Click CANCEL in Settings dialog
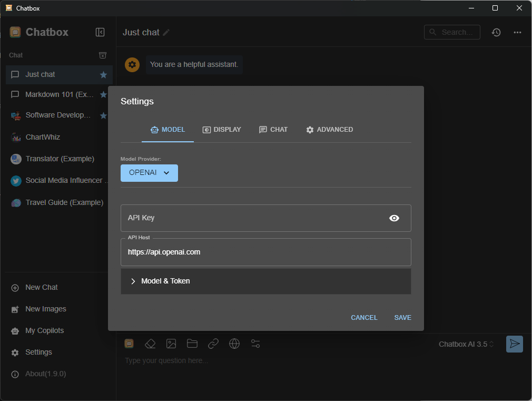532x401 pixels. pos(364,318)
